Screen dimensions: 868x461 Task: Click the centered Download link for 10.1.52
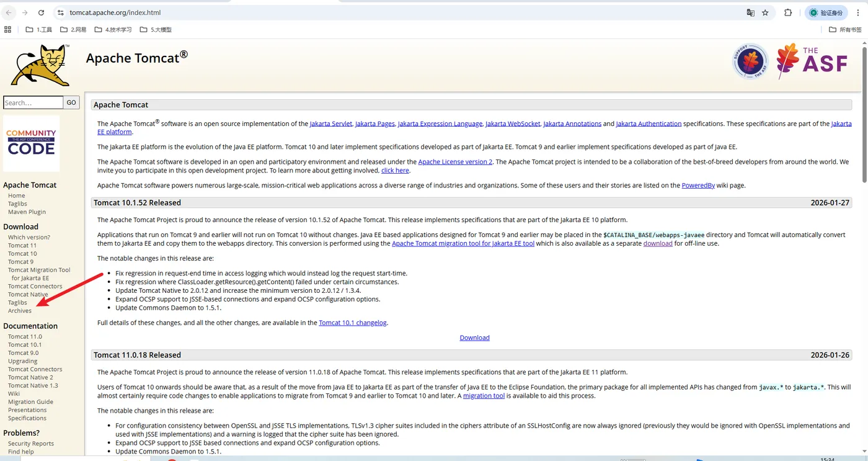[474, 338]
